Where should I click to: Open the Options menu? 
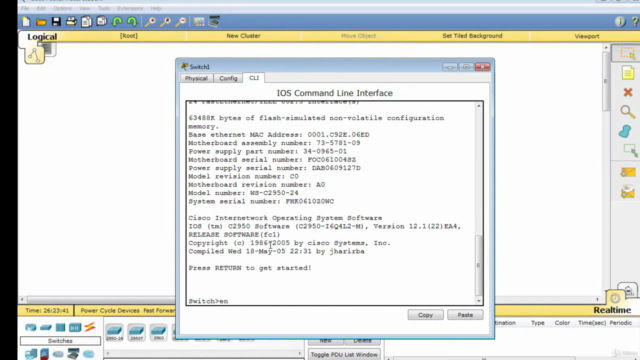[x=62, y=8]
